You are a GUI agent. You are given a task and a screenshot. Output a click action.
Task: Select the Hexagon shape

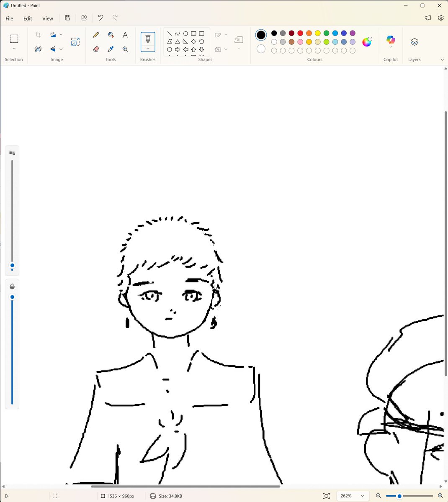(x=170, y=49)
